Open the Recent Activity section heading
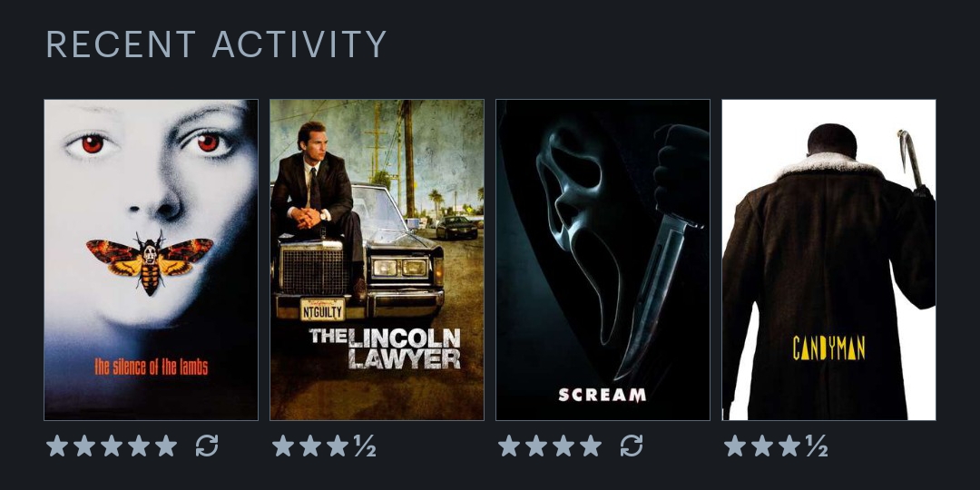Viewport: 980px width, 490px height. (x=216, y=44)
